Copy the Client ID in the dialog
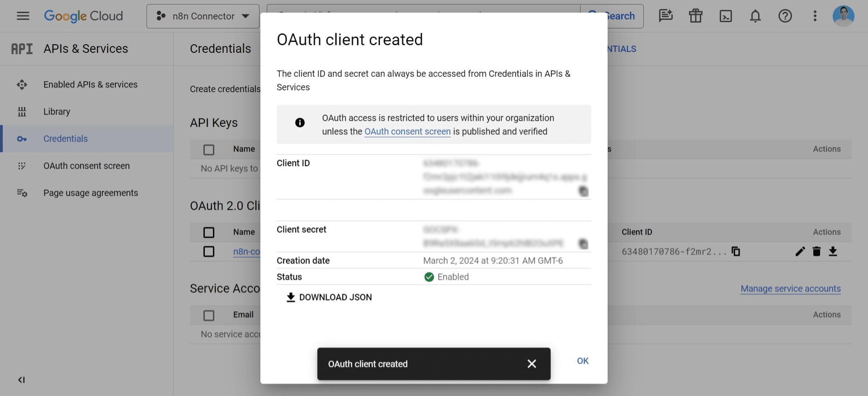The width and height of the screenshot is (868, 396). click(x=583, y=191)
